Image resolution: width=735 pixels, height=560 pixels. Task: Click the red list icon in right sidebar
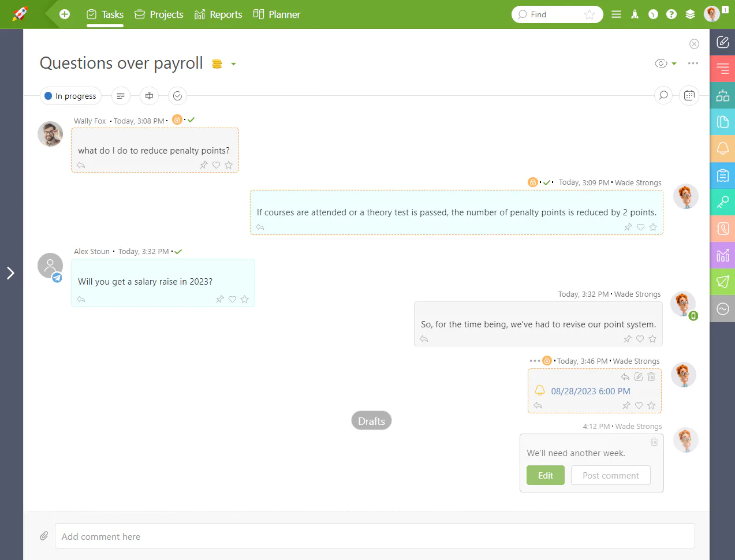[722, 69]
